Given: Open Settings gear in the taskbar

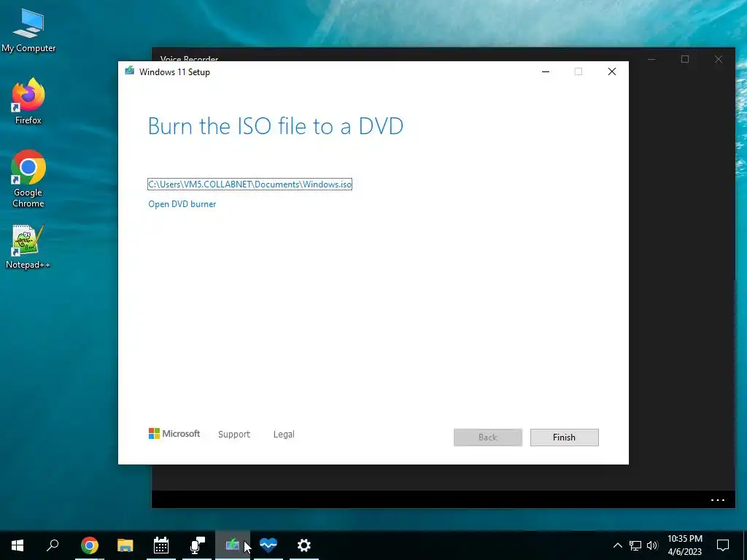Looking at the screenshot, I should pos(304,545).
